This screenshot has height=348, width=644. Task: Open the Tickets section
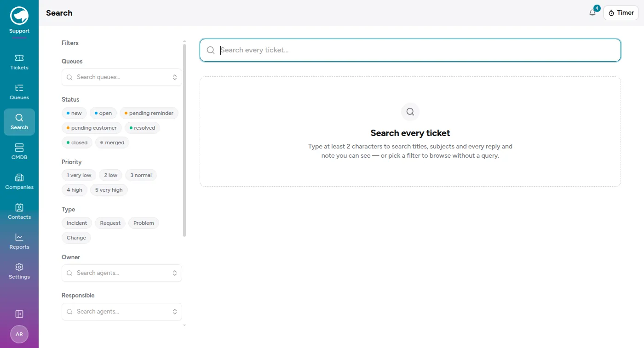(19, 62)
